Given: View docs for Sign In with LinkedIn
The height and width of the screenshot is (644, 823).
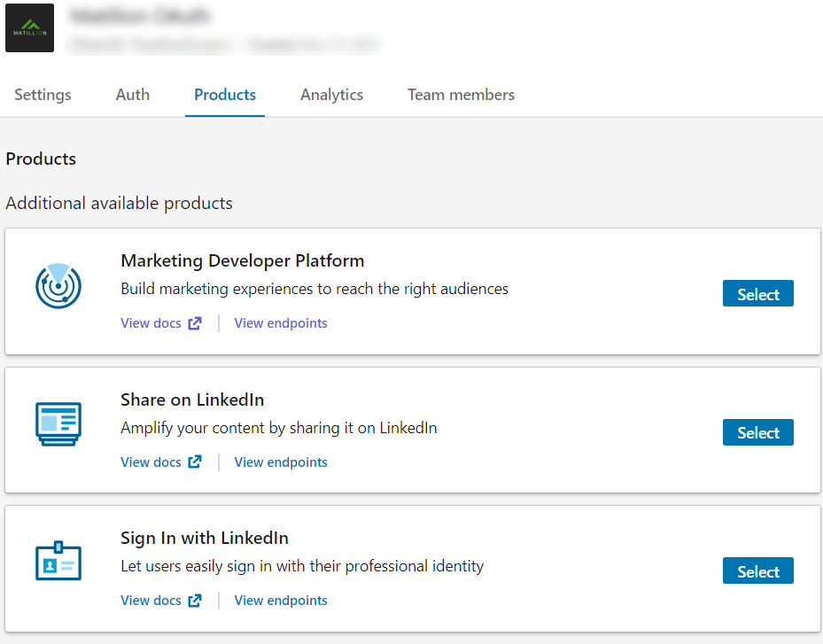Looking at the screenshot, I should 161,600.
